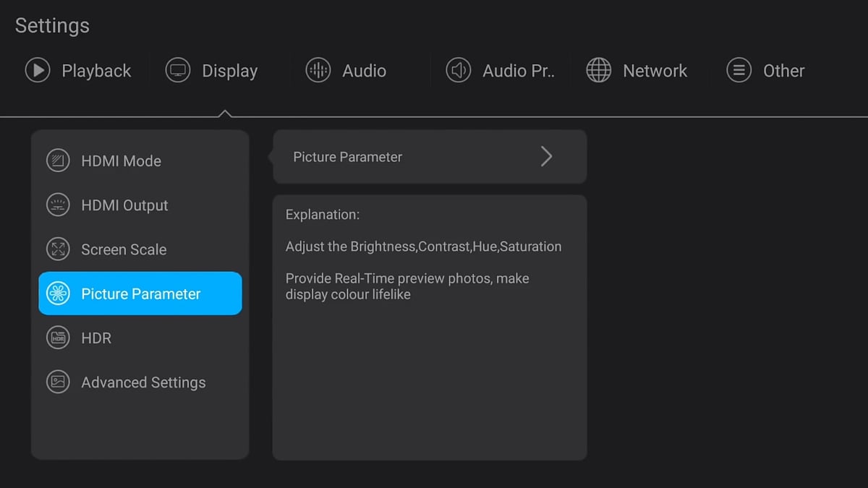Go to the Network tab

tap(655, 71)
